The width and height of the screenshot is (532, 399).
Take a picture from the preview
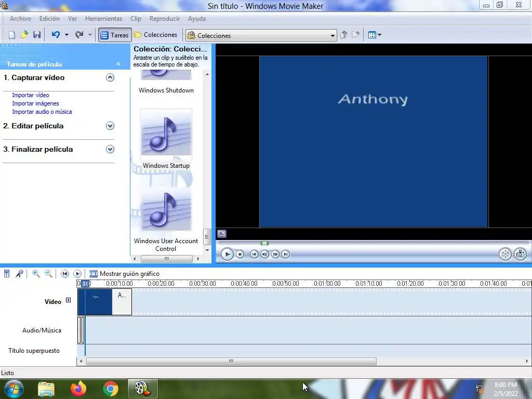[x=521, y=254]
